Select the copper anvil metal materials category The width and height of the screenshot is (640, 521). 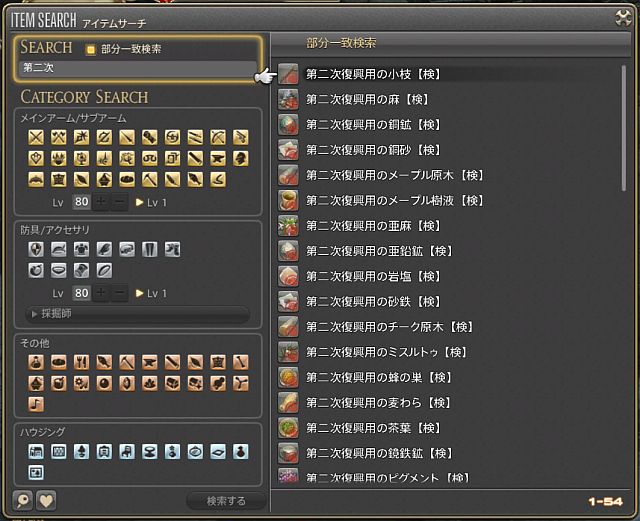[149, 362]
